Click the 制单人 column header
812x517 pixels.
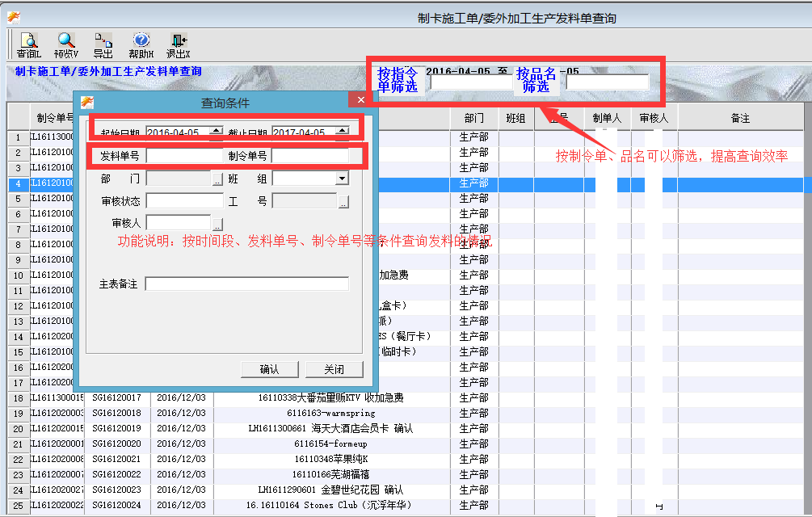click(607, 118)
